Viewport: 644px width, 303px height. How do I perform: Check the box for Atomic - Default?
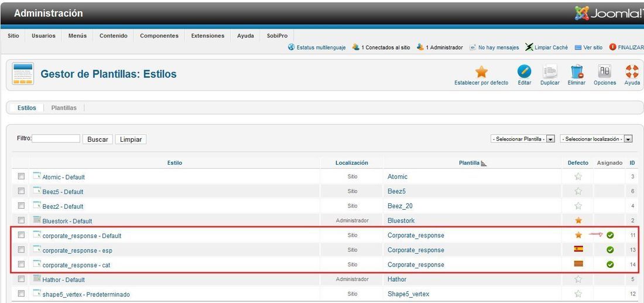(21, 176)
